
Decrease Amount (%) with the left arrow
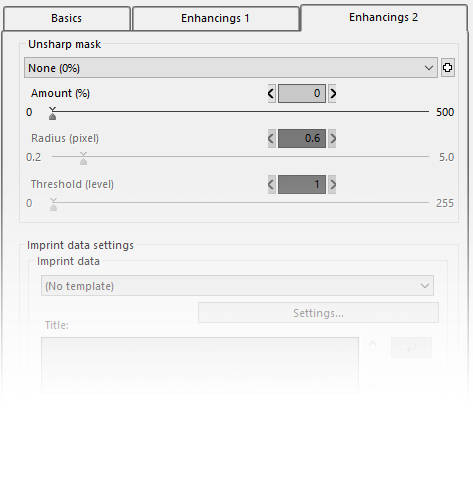271,93
